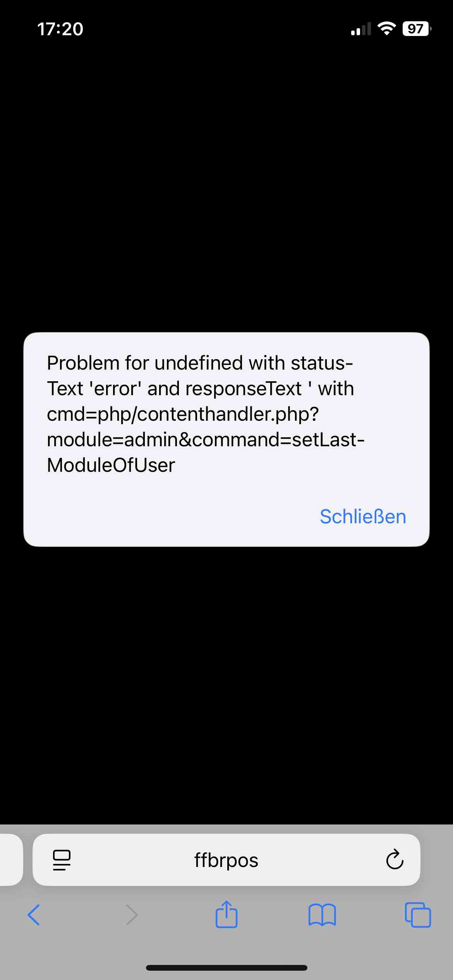Go back with the left chevron
Screen dimensions: 453x980
point(34,915)
